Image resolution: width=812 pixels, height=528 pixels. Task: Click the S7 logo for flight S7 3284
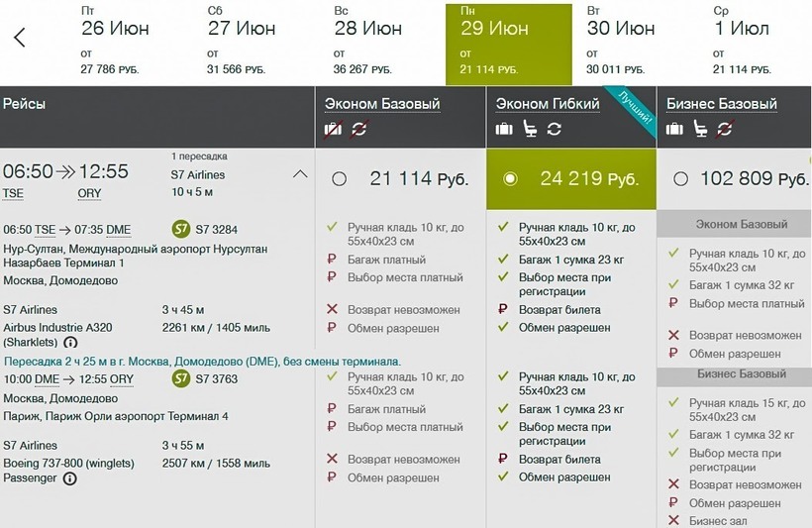coord(181,230)
